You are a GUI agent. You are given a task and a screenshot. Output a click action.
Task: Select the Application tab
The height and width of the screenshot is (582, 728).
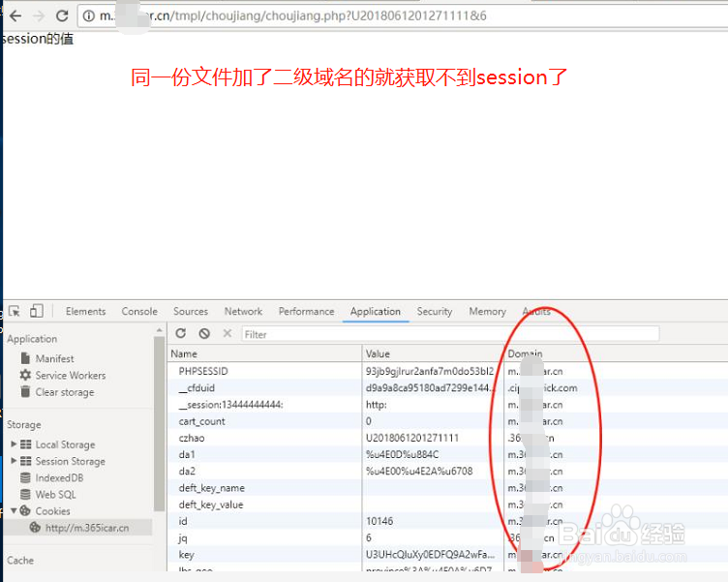(376, 311)
